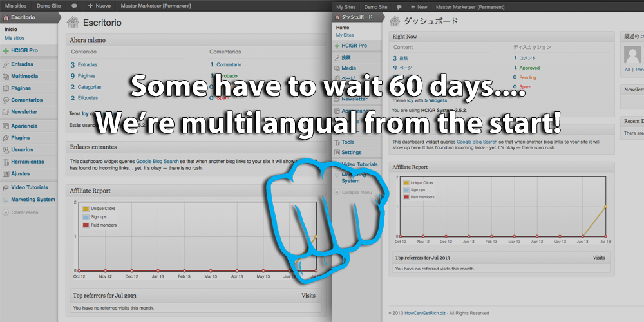Expand the Nuevo menu in the admin bar
Image resolution: width=644 pixels, height=322 pixels.
pyautogui.click(x=99, y=5)
